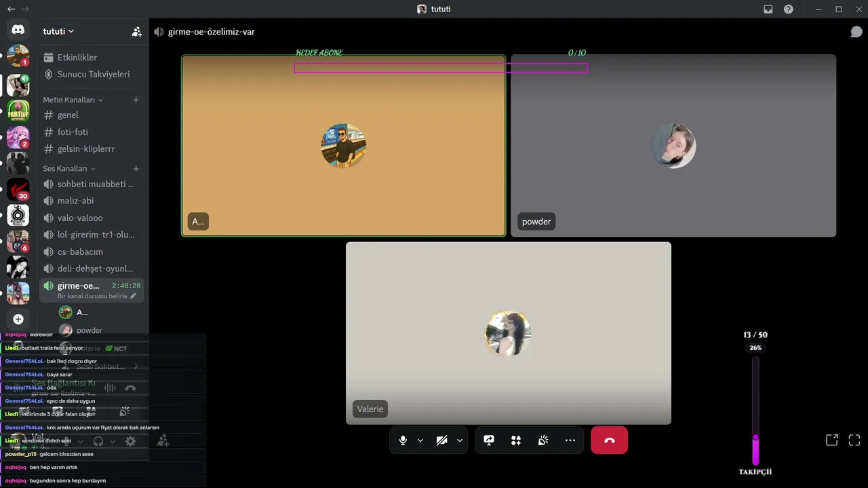Open inbox from the title bar
Image resolution: width=868 pixels, height=488 pixels.
coord(768,9)
